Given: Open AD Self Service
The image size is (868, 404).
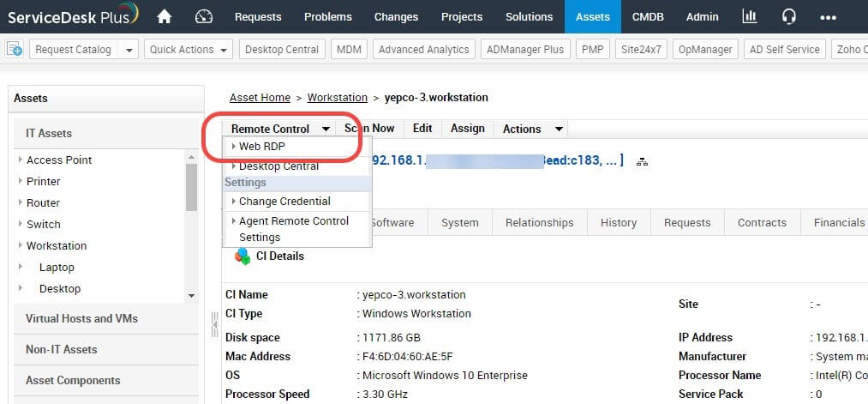Looking at the screenshot, I should [x=784, y=50].
